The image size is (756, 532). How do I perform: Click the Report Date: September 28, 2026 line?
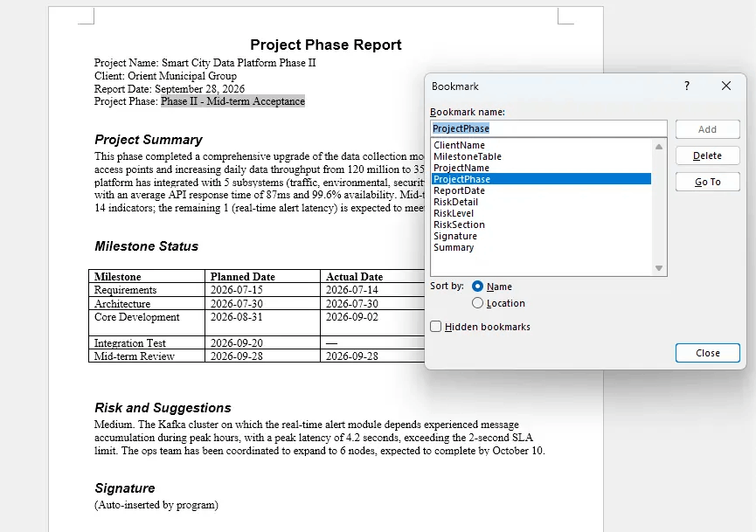tap(170, 89)
